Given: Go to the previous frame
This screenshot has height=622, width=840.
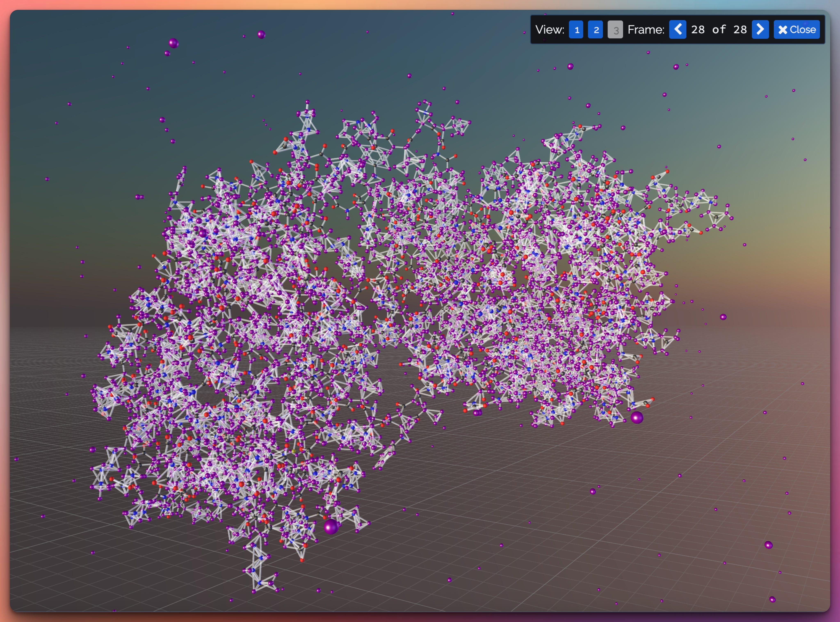Looking at the screenshot, I should coord(677,29).
